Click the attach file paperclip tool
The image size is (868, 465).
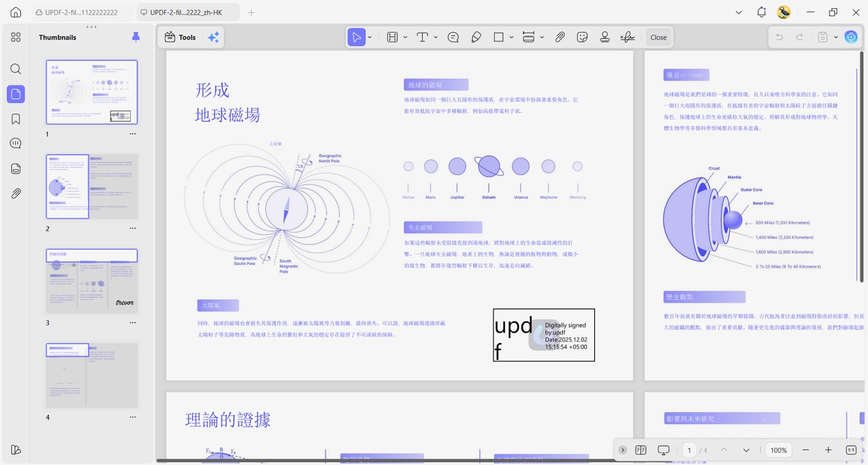(x=560, y=37)
